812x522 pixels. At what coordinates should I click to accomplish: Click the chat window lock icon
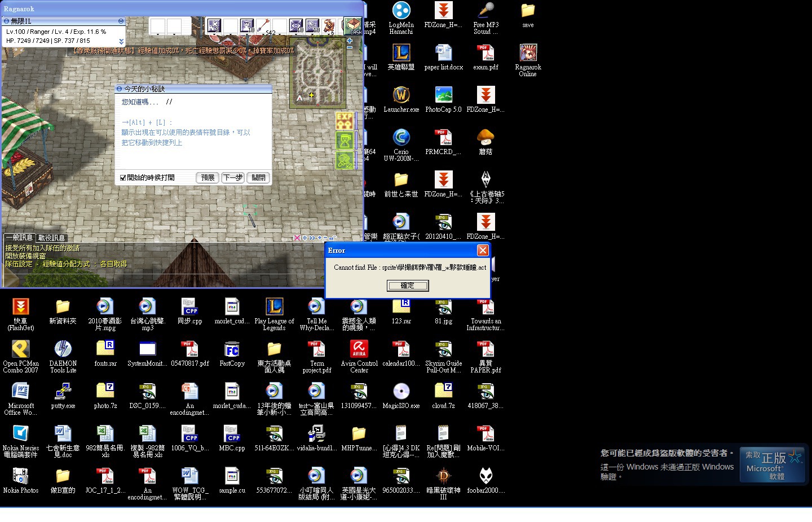[333, 238]
